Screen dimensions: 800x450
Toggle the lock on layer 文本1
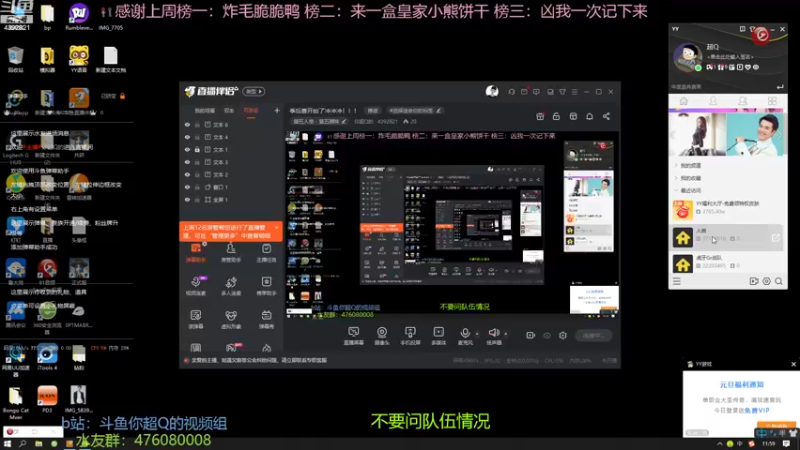[197, 149]
